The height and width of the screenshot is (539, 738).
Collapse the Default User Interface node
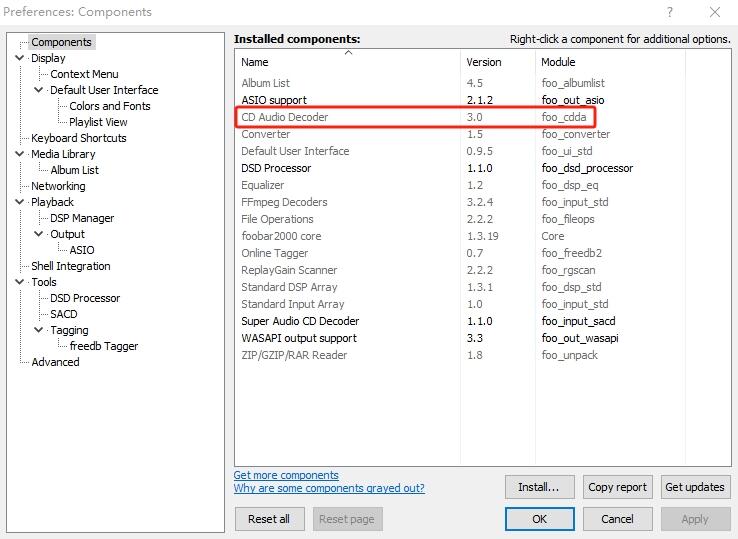point(39,90)
